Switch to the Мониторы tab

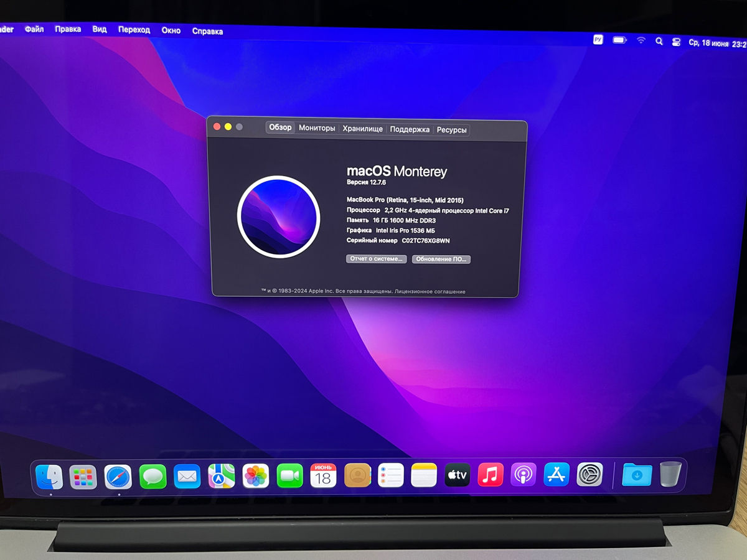(317, 128)
